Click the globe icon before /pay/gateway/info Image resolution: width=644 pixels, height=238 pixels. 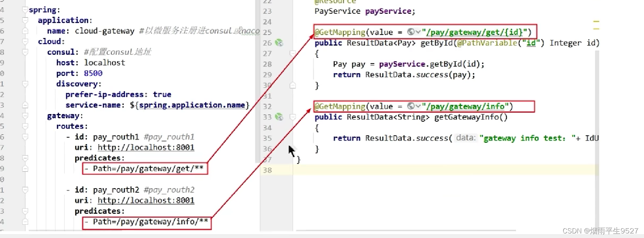(x=411, y=106)
